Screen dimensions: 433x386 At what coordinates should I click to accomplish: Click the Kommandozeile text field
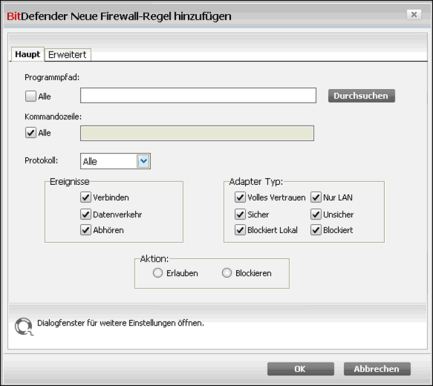(197, 133)
